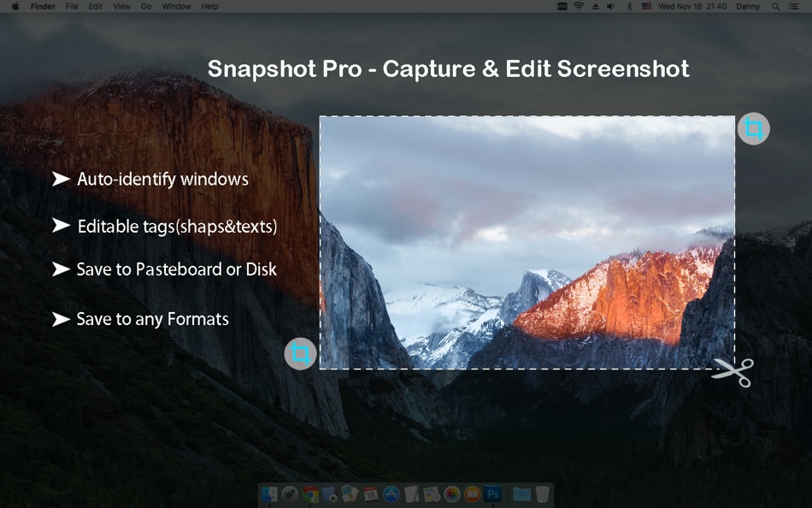Open the Finder menu
812x508 pixels.
coord(43,6)
